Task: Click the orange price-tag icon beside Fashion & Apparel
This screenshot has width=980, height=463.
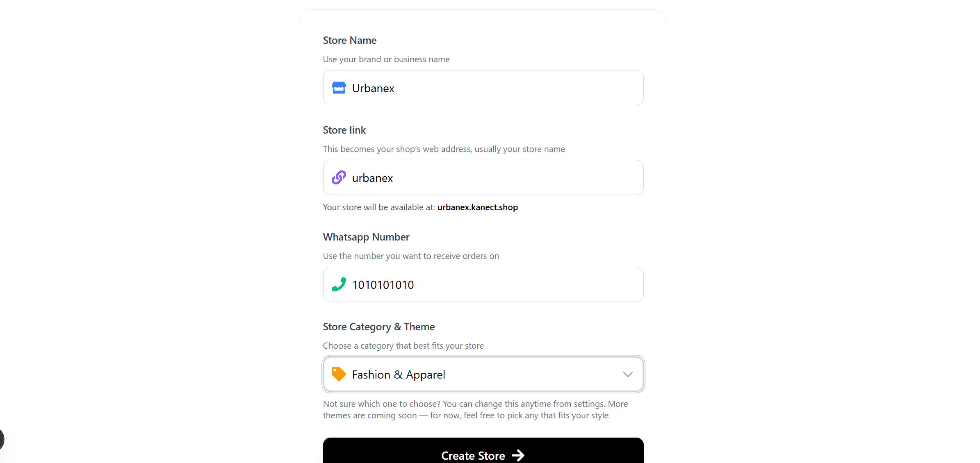Action: tap(339, 374)
